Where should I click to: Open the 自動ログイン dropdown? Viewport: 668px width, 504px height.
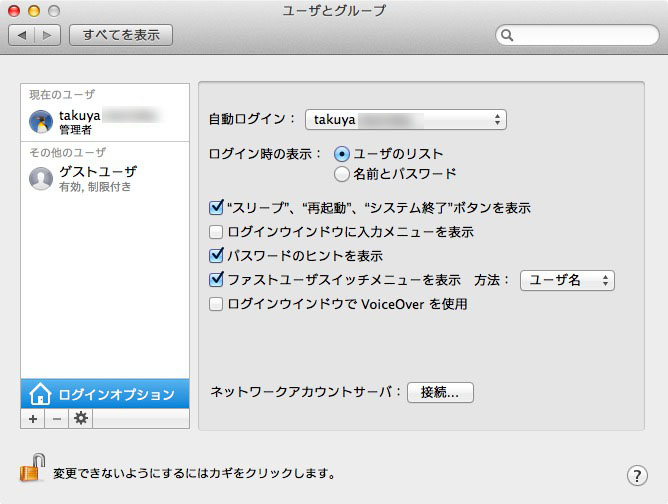406,120
